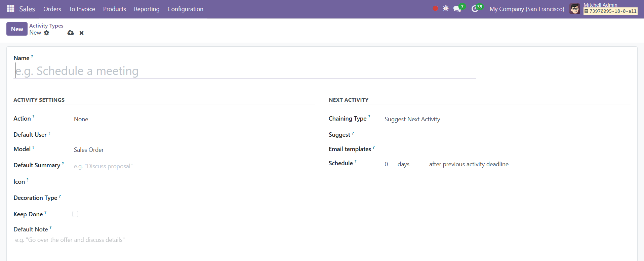Click the purple New button
The height and width of the screenshot is (261, 644).
click(17, 29)
